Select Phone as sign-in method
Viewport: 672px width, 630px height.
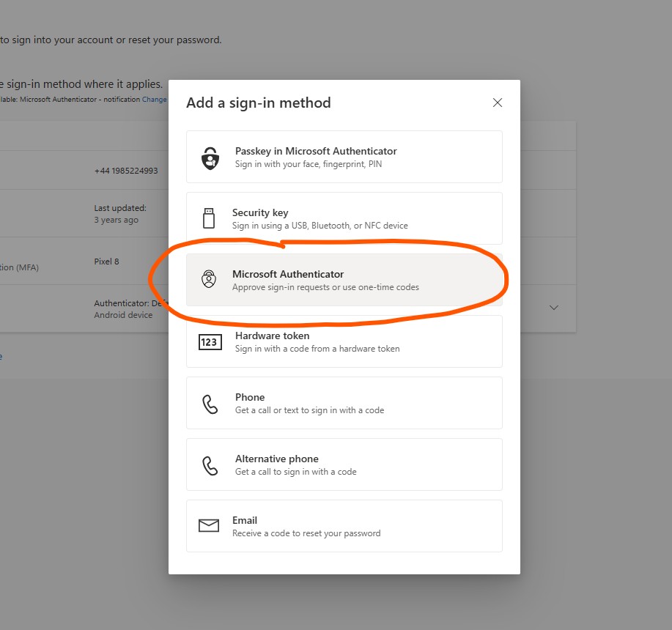click(x=344, y=403)
